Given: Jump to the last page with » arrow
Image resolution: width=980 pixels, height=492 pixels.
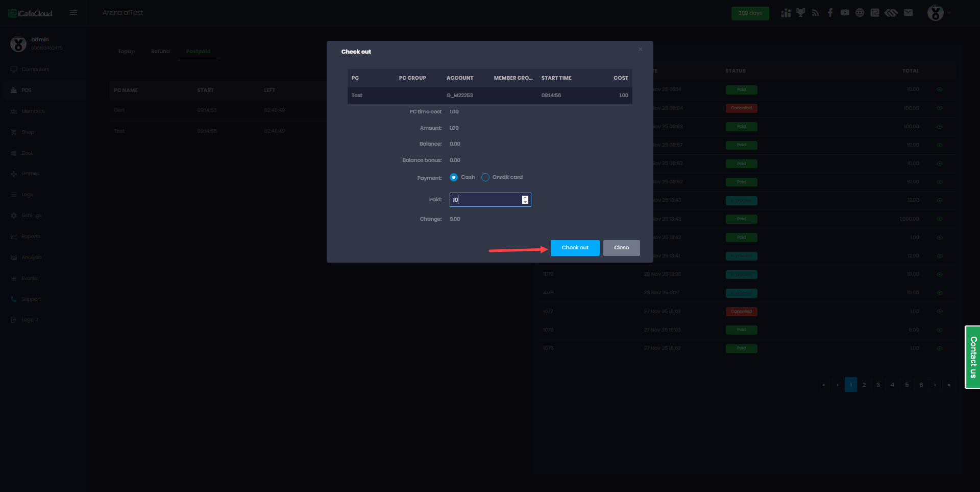Looking at the screenshot, I should (x=949, y=385).
